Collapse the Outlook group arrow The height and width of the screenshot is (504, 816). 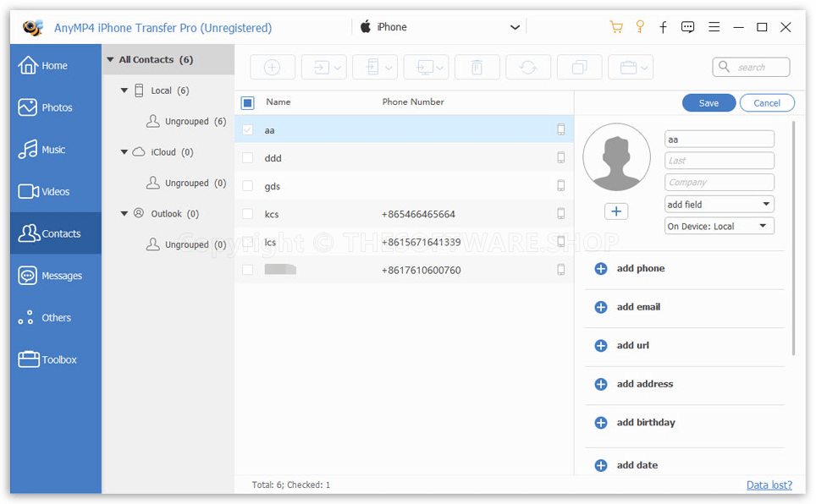tap(124, 214)
